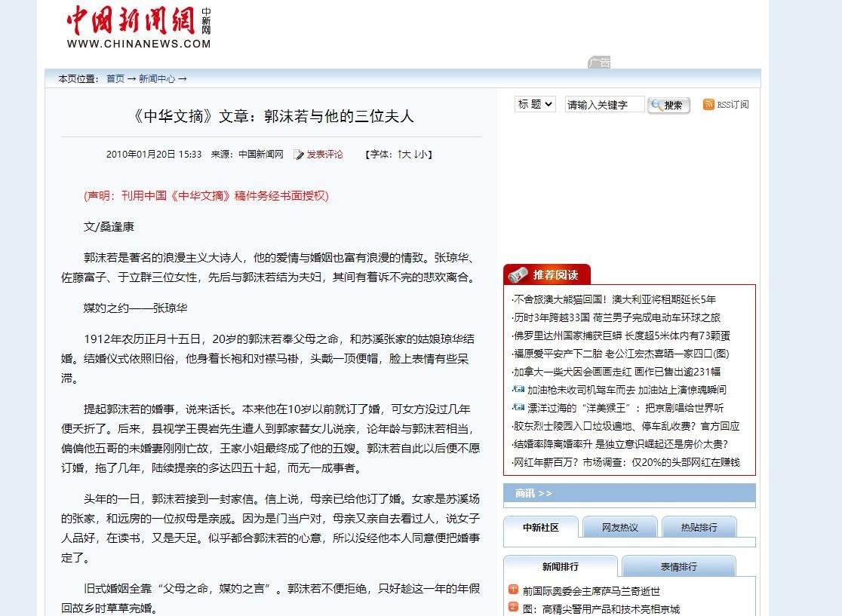Switch to the 热贴排行 tab
The height and width of the screenshot is (616, 842).
[x=699, y=528]
